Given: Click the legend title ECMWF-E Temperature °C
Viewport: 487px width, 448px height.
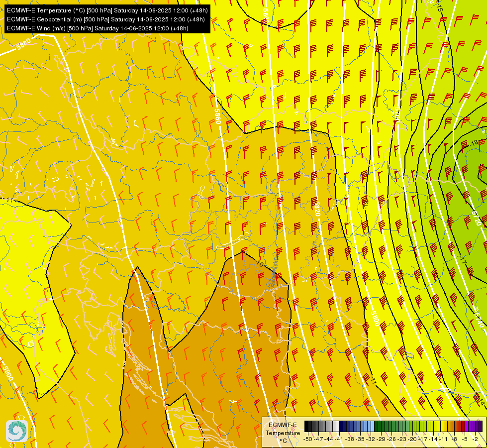Looking at the screenshot, I should 283,433.
